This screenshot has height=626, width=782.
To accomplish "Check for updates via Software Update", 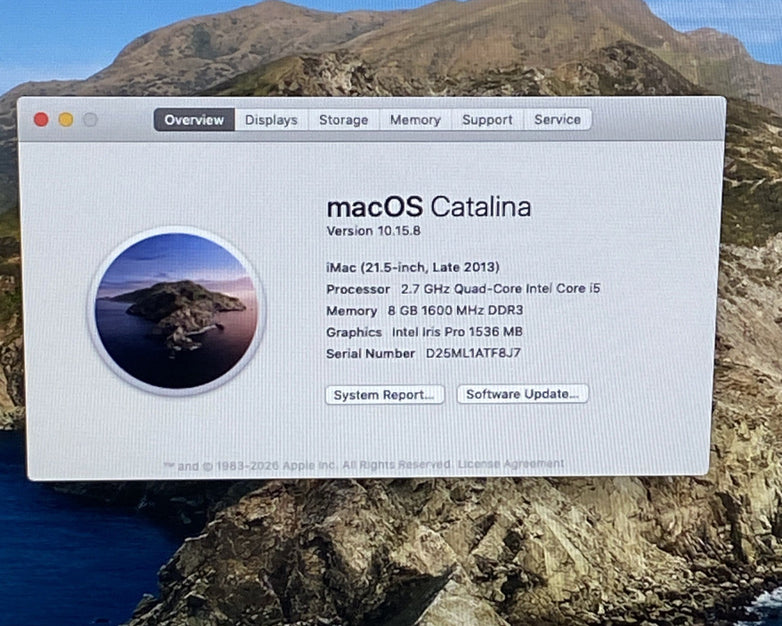I will point(523,394).
